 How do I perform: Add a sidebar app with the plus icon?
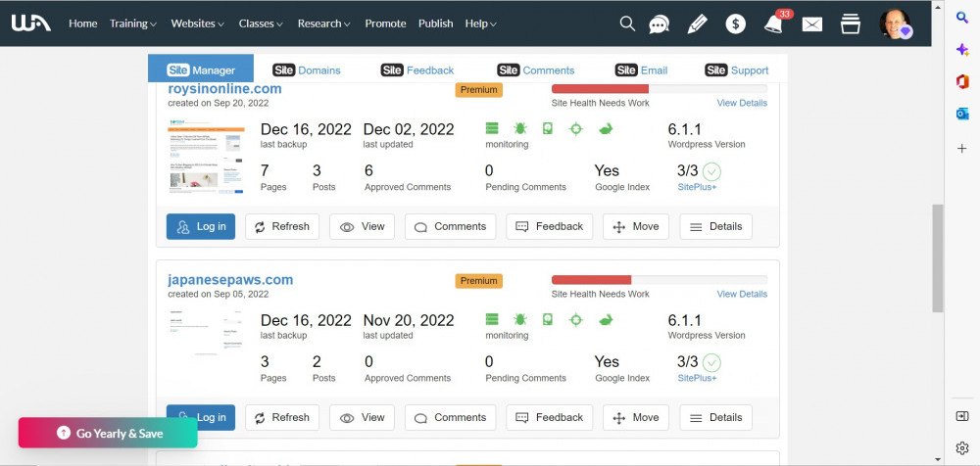point(962,149)
